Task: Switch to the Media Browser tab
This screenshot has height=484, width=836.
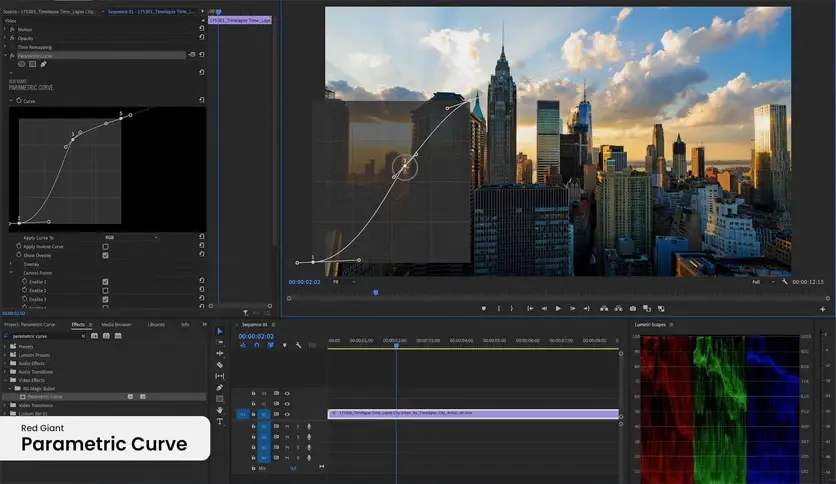Action: pos(115,324)
